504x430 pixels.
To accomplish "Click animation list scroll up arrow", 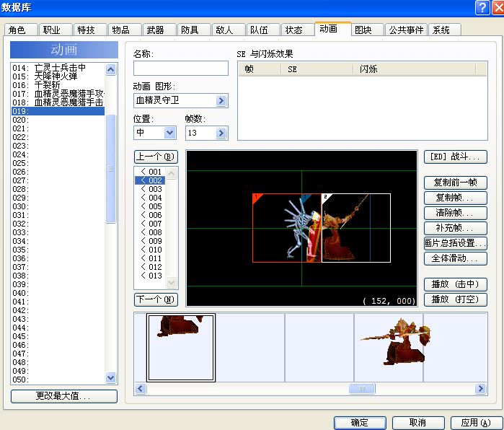I will pos(110,69).
